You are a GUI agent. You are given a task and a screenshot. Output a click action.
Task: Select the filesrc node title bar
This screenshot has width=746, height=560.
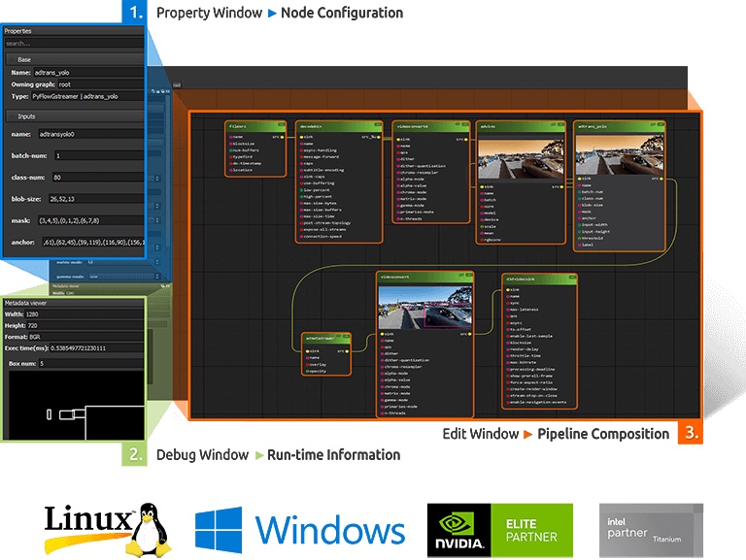click(x=255, y=126)
